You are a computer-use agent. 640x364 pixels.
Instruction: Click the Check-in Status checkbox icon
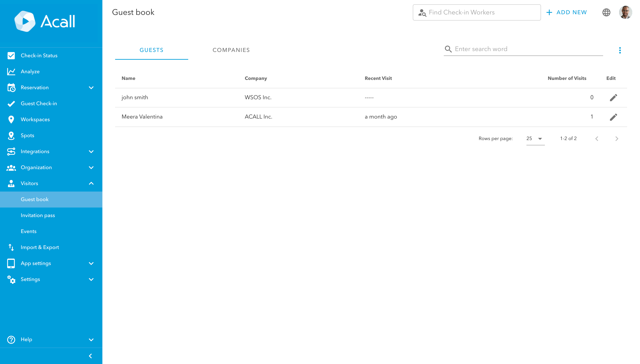coord(11,55)
